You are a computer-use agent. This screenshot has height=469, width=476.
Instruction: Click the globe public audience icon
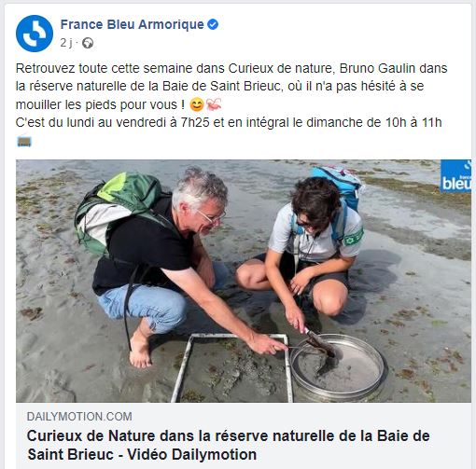pos(88,43)
